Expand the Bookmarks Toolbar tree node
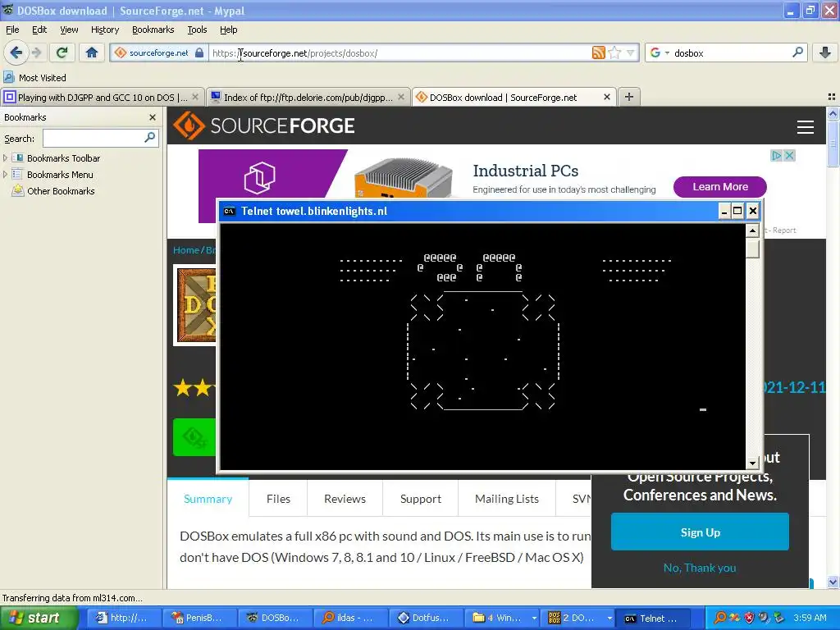The width and height of the screenshot is (840, 630). pos(6,158)
